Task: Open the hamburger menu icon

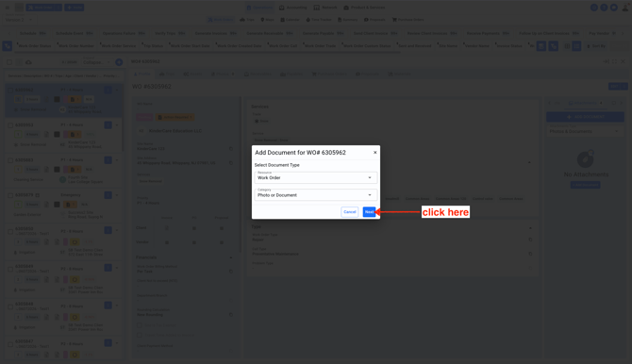Action: (8, 8)
